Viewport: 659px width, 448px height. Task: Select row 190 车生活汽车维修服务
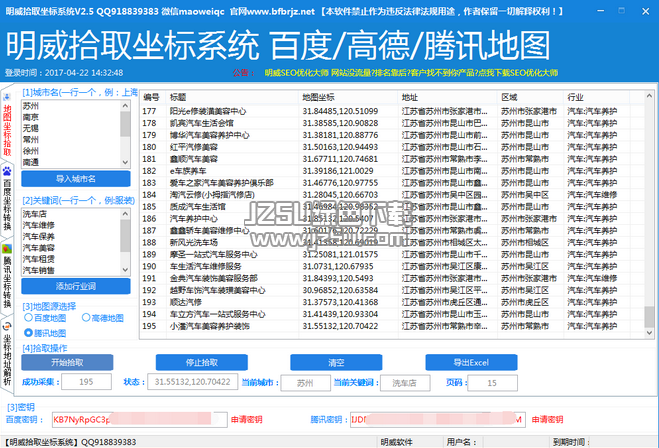click(391, 266)
